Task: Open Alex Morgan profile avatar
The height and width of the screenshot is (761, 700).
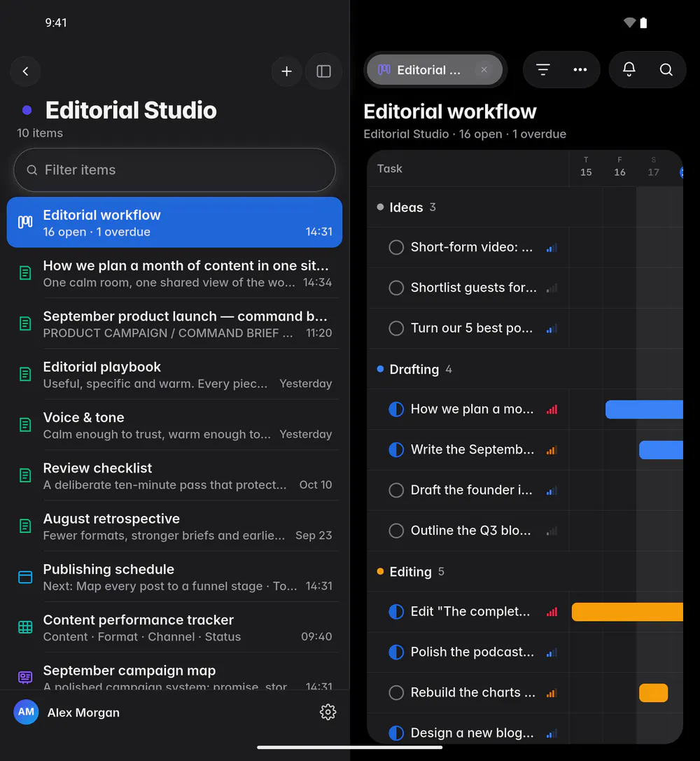Action: (26, 712)
